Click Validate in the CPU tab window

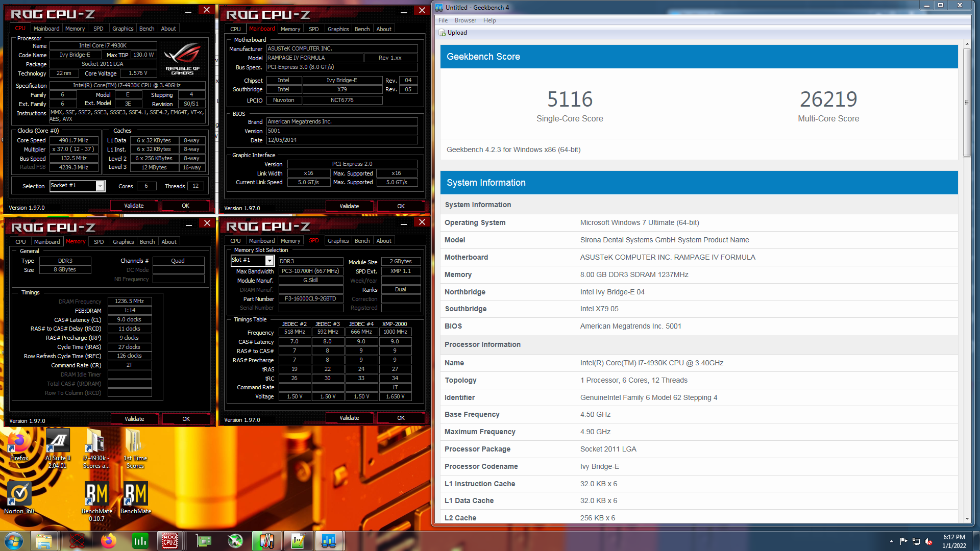click(x=134, y=206)
